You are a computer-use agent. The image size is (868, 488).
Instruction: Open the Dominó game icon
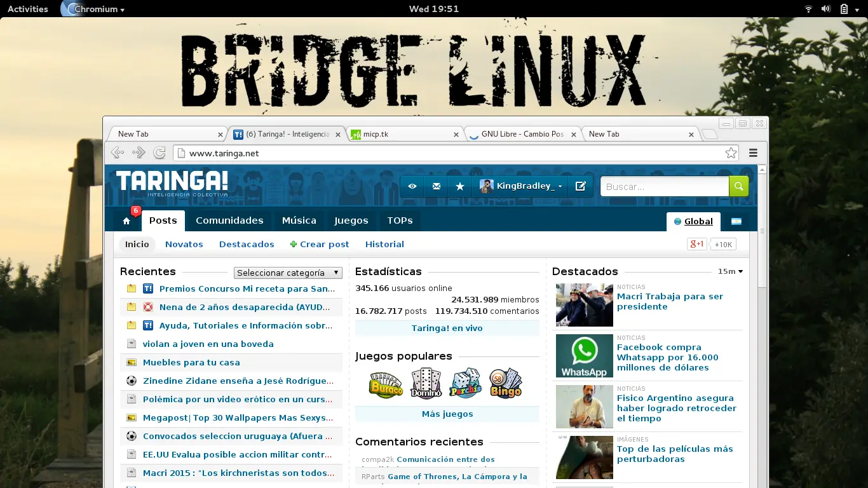click(x=426, y=383)
